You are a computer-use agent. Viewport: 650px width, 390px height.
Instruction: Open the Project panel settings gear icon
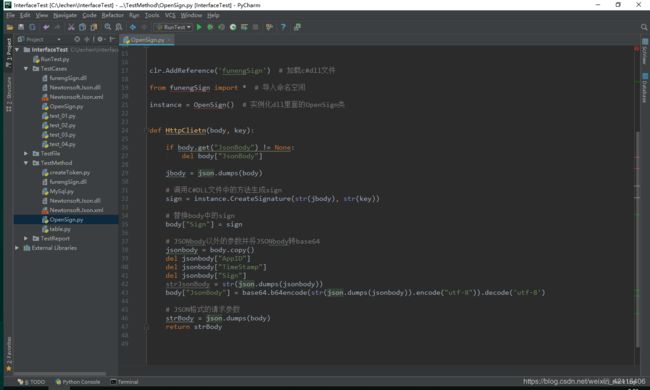coord(100,39)
